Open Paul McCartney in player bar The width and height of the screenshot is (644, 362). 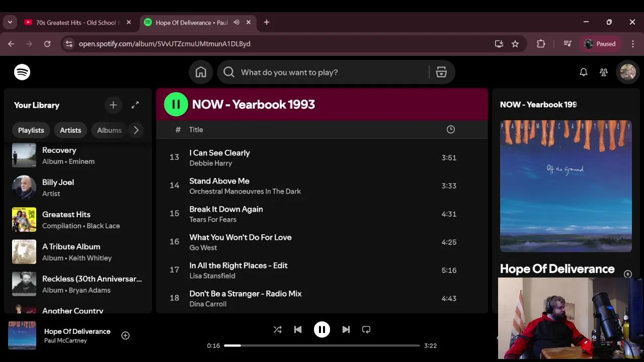click(x=65, y=341)
